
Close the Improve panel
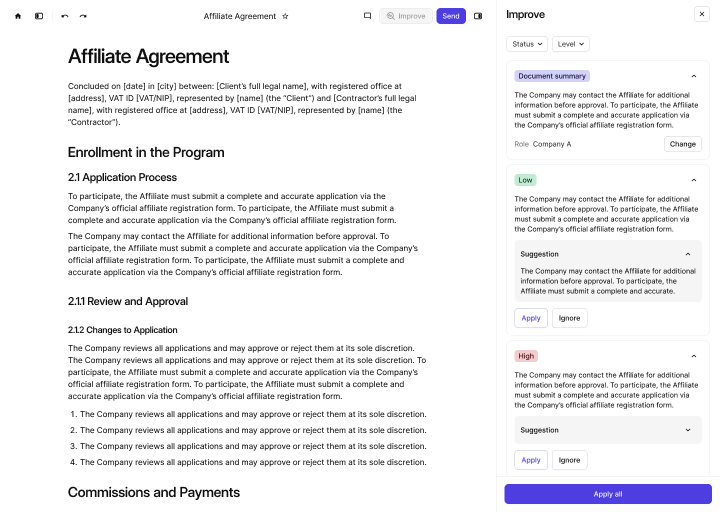point(701,15)
